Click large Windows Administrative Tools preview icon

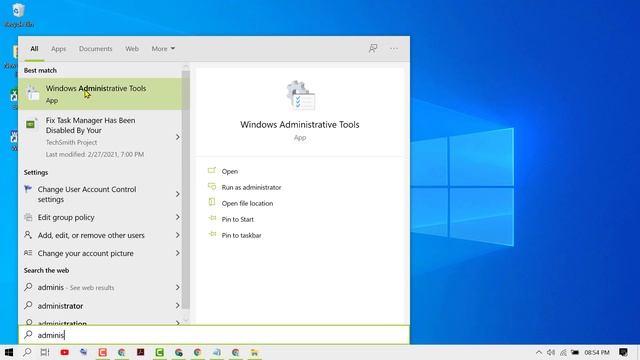click(300, 96)
